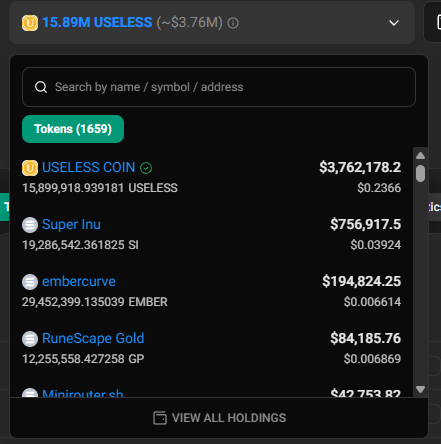Viewport: 441px width, 444px height.
Task: Click the magnifier search icon
Action: coord(41,87)
